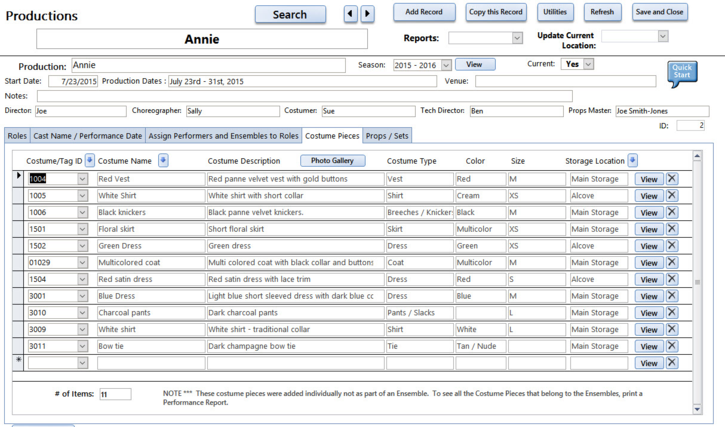This screenshot has height=427, width=725.
Task: Sort by Storage Location arrow icon
Action: pos(633,160)
